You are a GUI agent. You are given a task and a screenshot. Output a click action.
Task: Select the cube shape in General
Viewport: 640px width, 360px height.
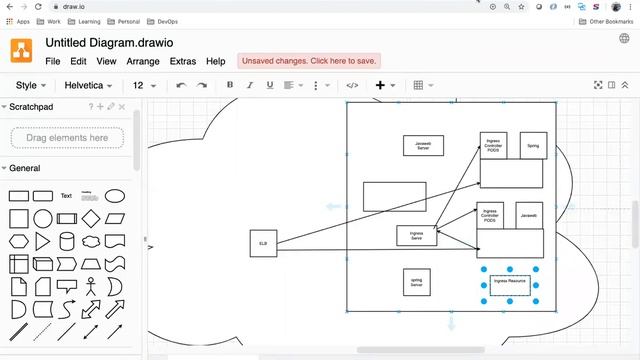pyautogui.click(x=43, y=264)
